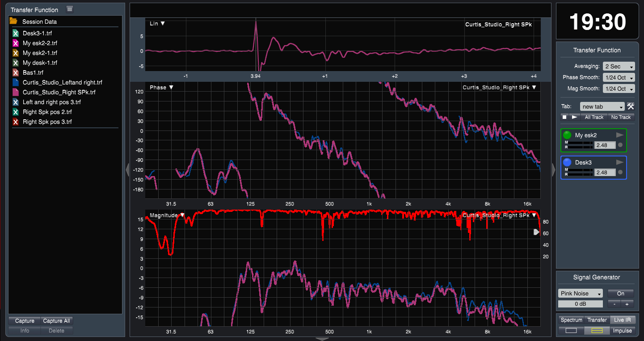This screenshot has height=341, width=644.
Task: Select the Bas1.trf file name
Action: 33,73
